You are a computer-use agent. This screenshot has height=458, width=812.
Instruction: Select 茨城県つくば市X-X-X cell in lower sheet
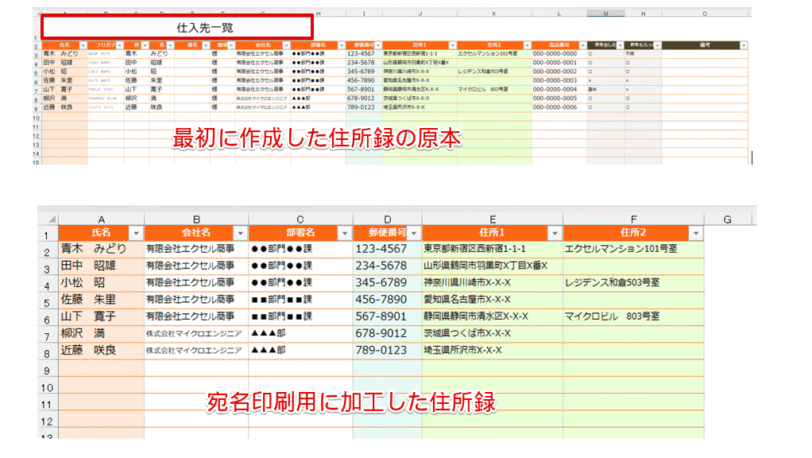492,334
